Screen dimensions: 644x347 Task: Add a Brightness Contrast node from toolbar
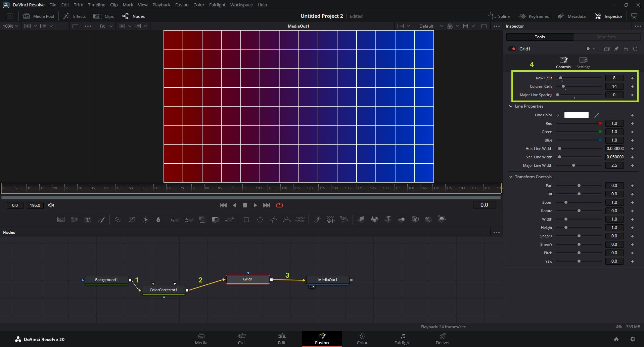coord(145,220)
